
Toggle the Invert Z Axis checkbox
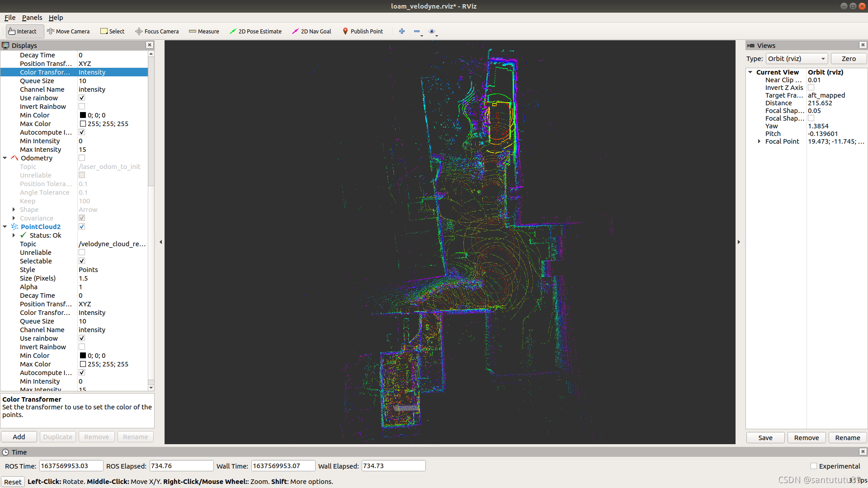pyautogui.click(x=811, y=88)
